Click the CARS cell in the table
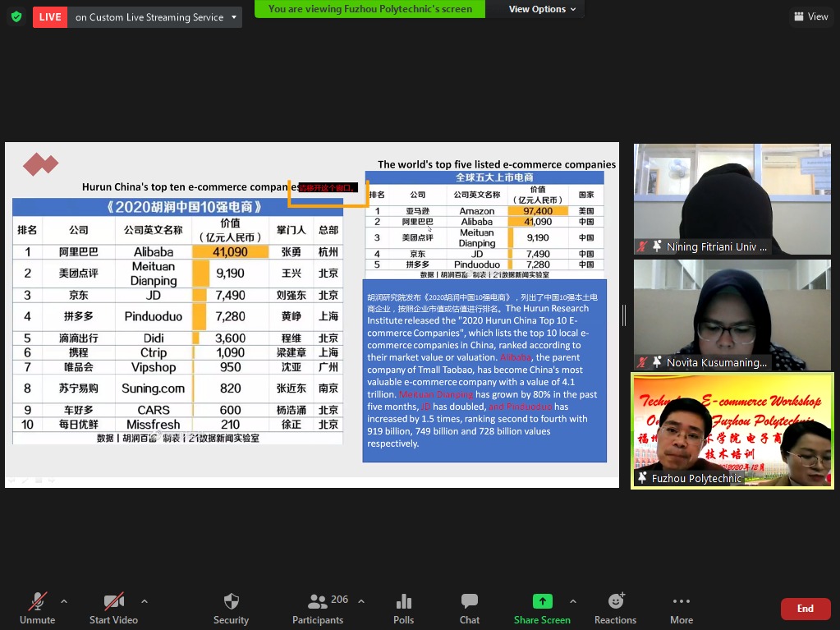Viewport: 840px width, 630px height. point(154,410)
